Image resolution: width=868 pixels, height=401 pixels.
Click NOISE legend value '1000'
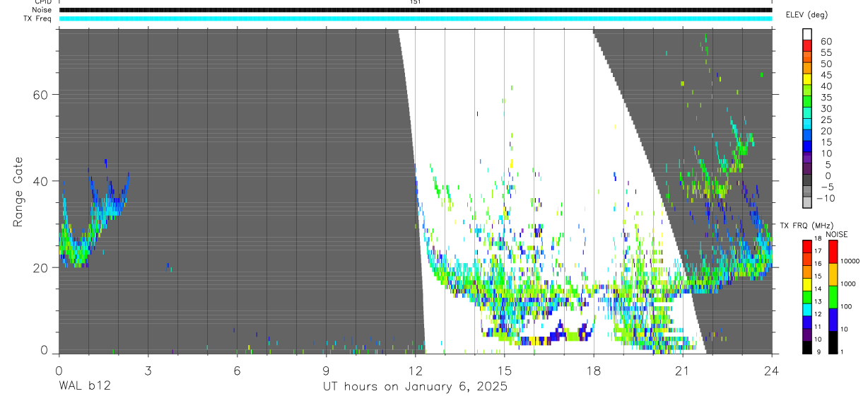[848, 284]
